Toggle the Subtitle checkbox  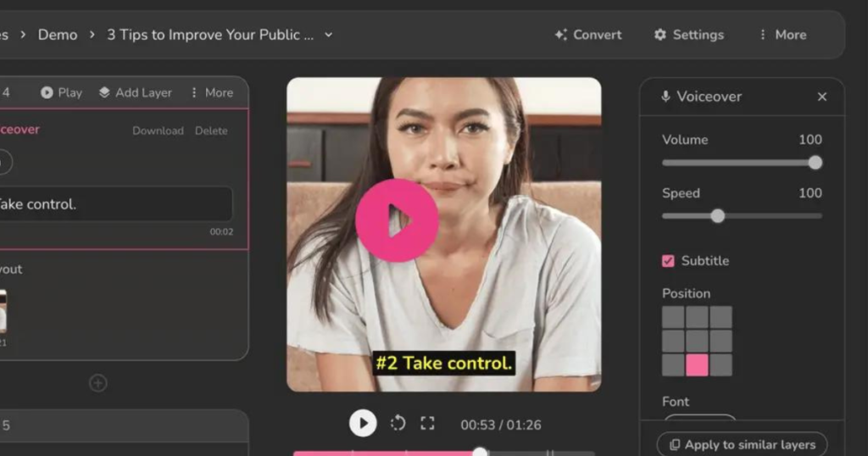point(668,261)
